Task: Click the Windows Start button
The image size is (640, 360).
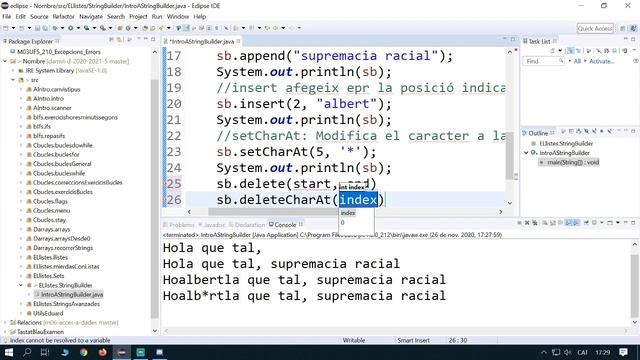Action: (x=9, y=352)
